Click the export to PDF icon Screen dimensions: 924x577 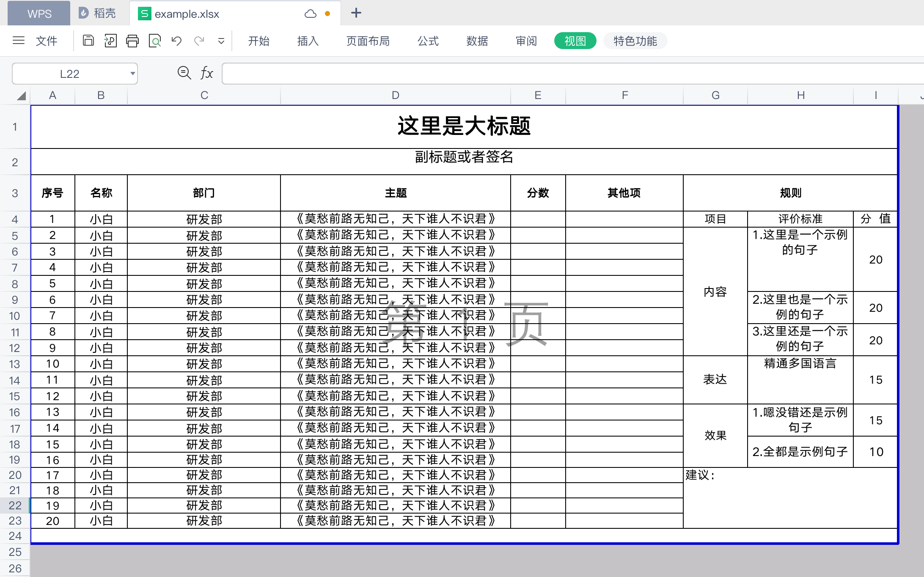[x=110, y=41]
